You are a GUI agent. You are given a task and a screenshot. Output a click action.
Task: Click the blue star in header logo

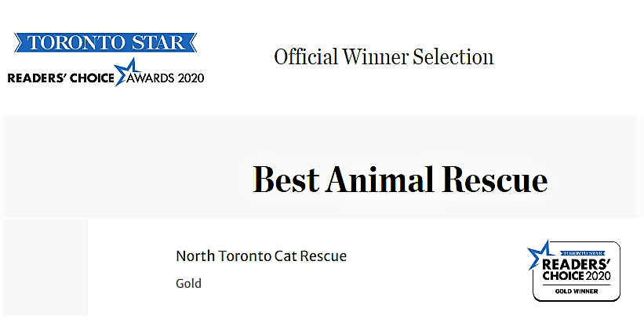[125, 72]
